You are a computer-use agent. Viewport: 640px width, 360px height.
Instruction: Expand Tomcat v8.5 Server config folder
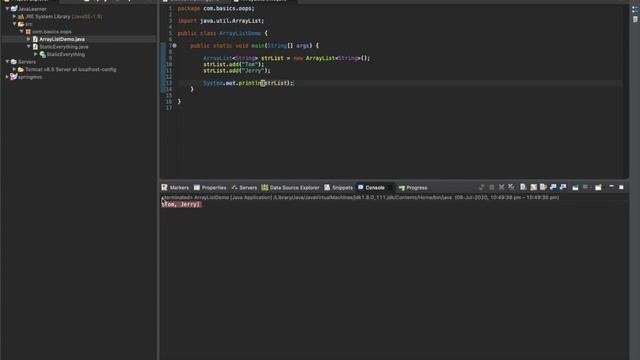[x=14, y=69]
